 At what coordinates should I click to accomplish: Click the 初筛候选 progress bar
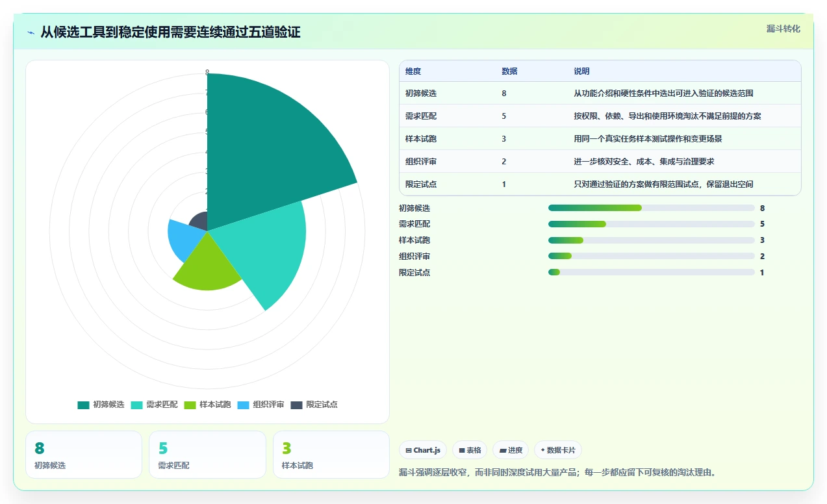point(652,208)
